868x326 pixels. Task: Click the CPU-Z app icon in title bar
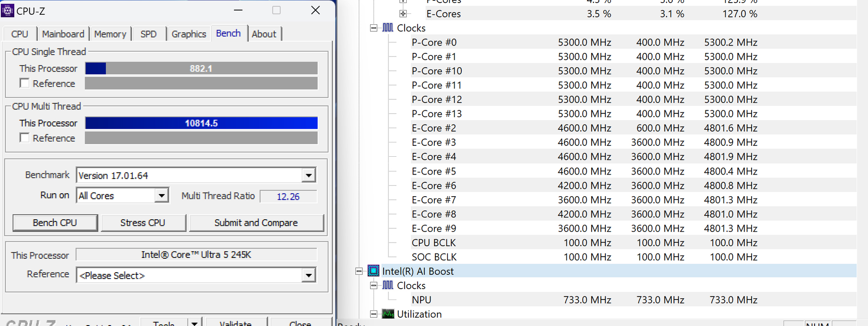pyautogui.click(x=7, y=10)
